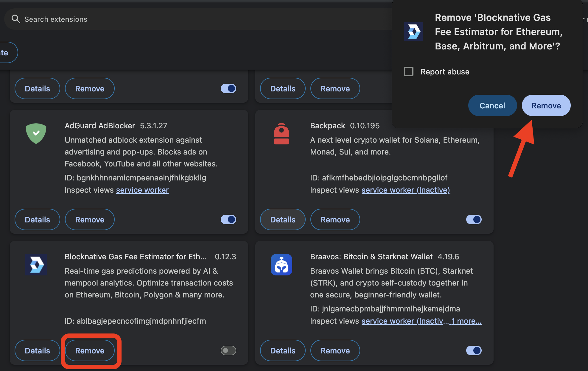This screenshot has width=588, height=371.
Task: Click the dialog title 'Remove Blocknative Gas...'
Action: [x=499, y=32]
